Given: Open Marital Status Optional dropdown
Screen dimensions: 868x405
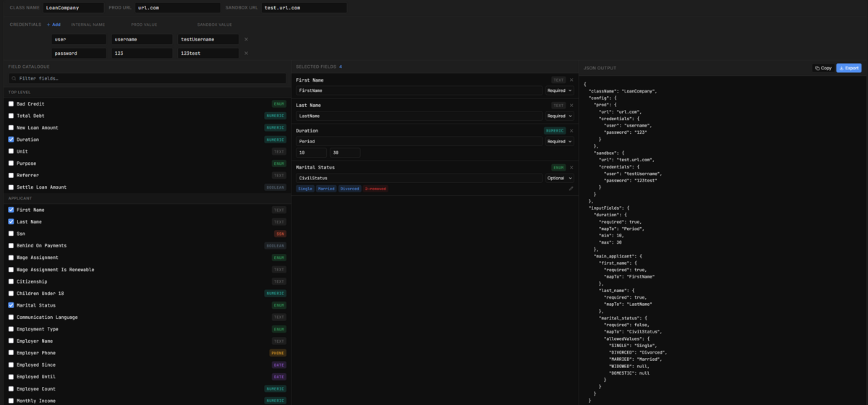Looking at the screenshot, I should click(x=560, y=178).
